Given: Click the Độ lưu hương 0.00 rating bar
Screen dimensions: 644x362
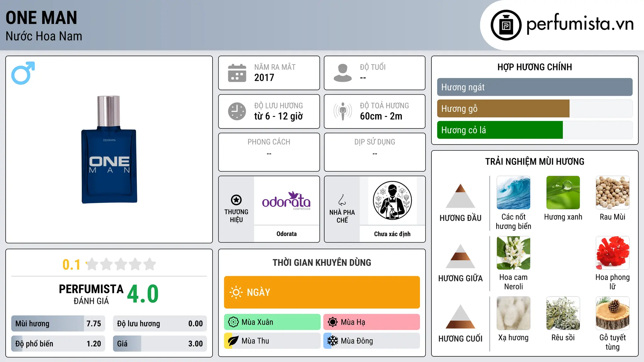Looking at the screenshot, I should tap(160, 323).
